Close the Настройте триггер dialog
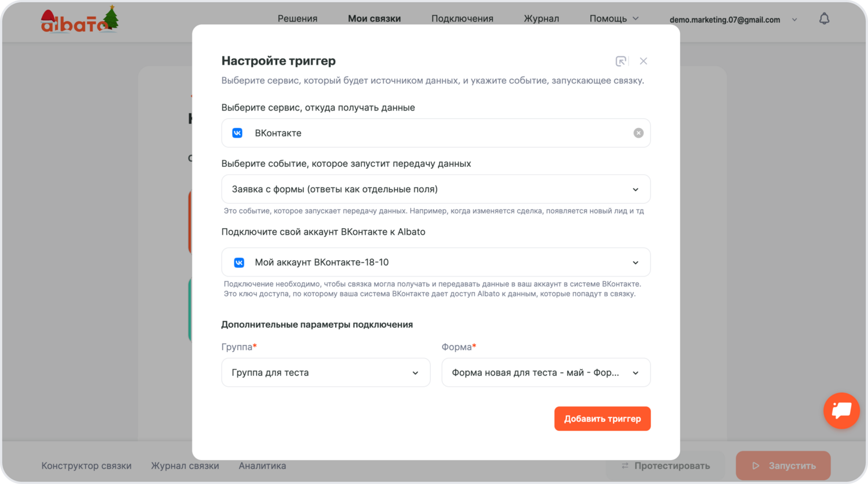The width and height of the screenshot is (868, 484). [x=643, y=61]
